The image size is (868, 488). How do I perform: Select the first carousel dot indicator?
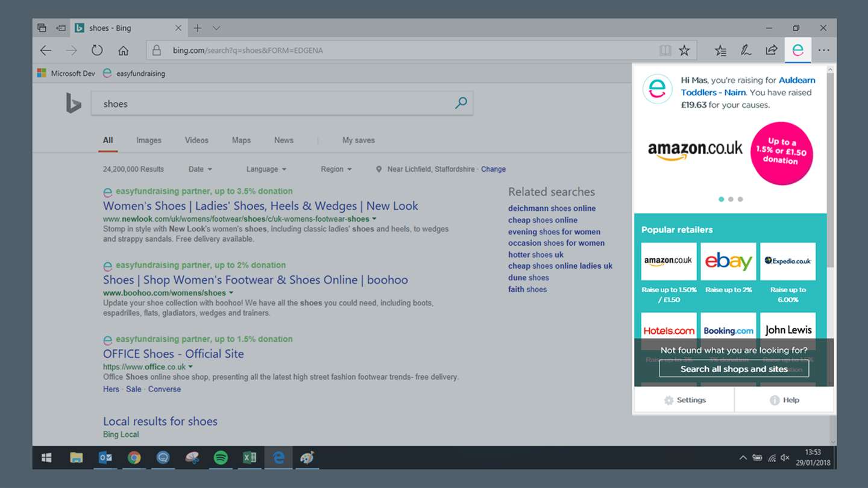(x=721, y=199)
